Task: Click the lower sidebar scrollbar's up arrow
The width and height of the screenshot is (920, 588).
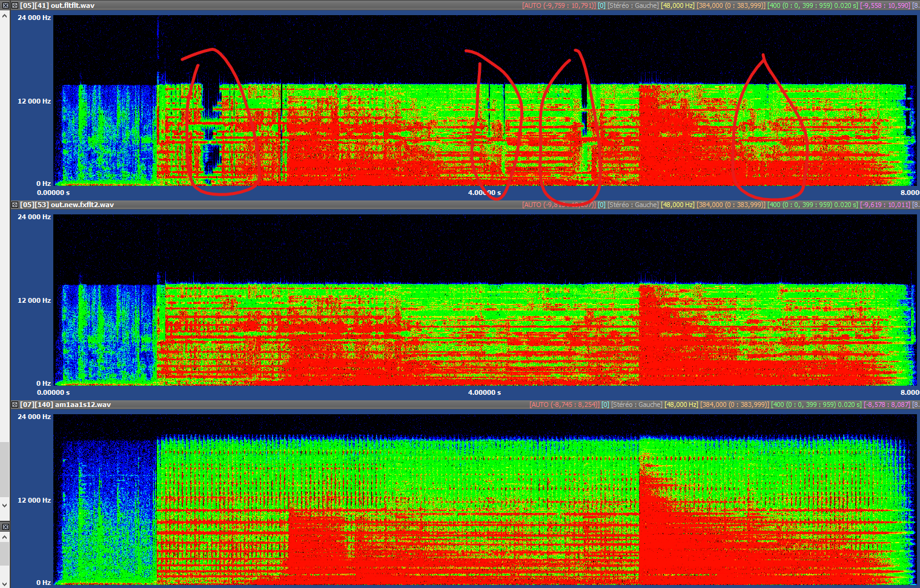Action: [5, 537]
